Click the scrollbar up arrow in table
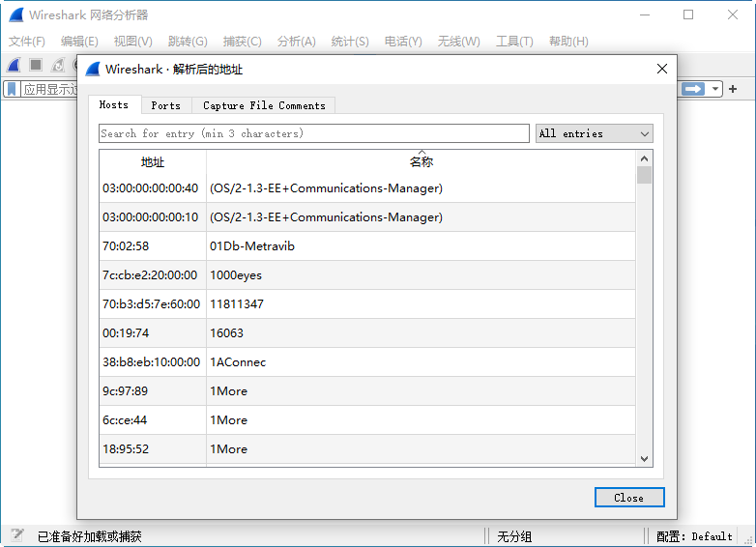The image size is (756, 547). click(644, 158)
